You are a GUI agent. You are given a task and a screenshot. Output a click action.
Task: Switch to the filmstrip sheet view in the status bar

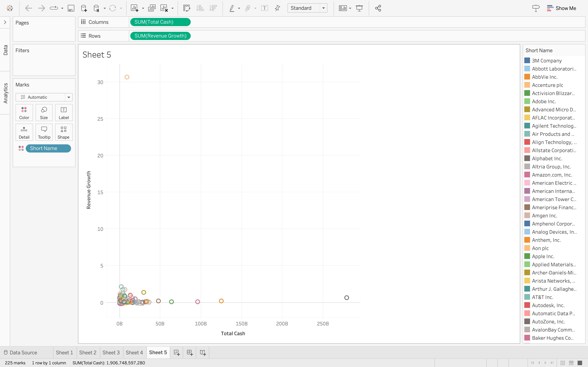coord(571,363)
